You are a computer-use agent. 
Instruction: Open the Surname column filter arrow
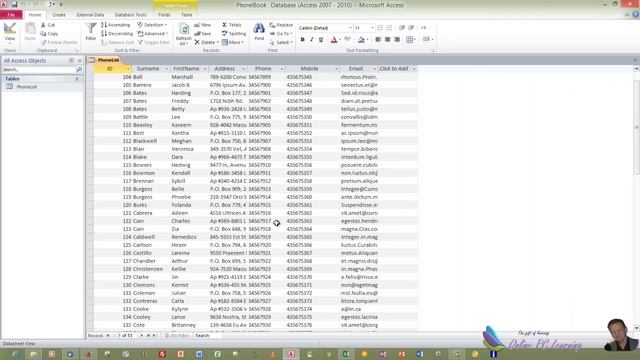tap(166, 69)
